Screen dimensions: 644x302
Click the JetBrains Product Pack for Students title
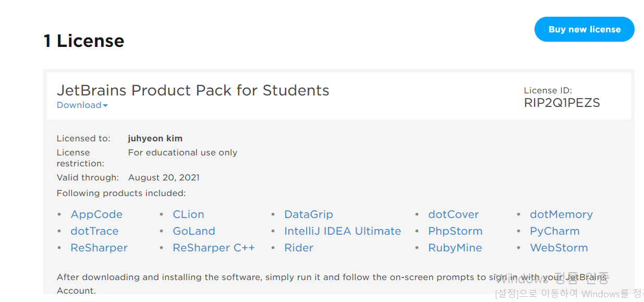tap(193, 90)
